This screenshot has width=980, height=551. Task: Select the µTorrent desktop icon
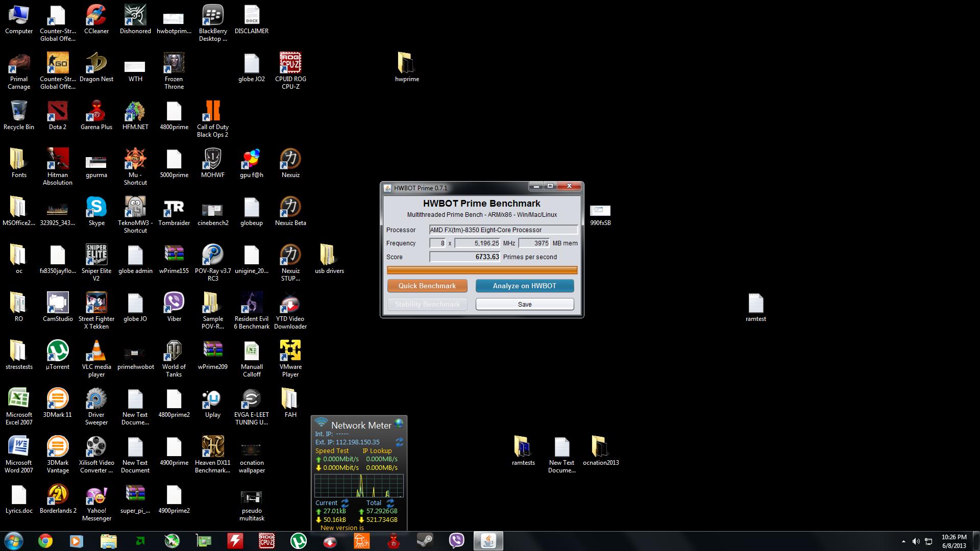[x=58, y=356]
